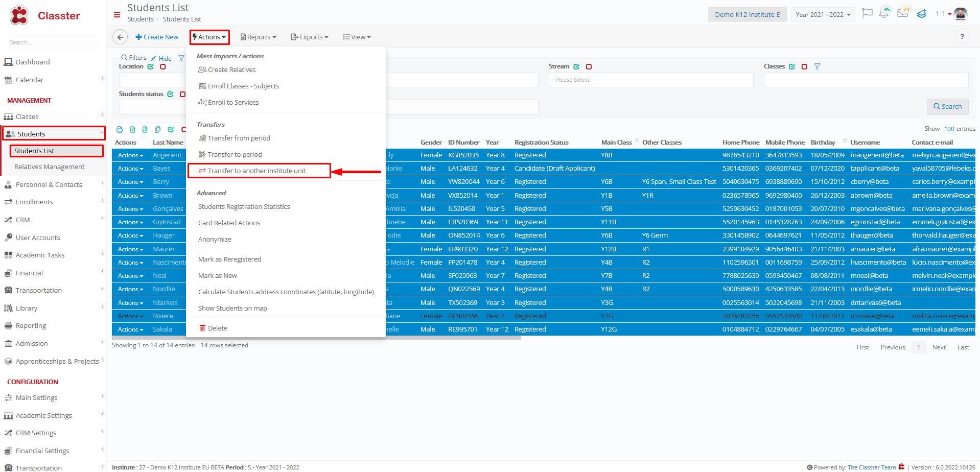Select all Classes options green check
This screenshot has height=472, width=980.
click(792, 67)
